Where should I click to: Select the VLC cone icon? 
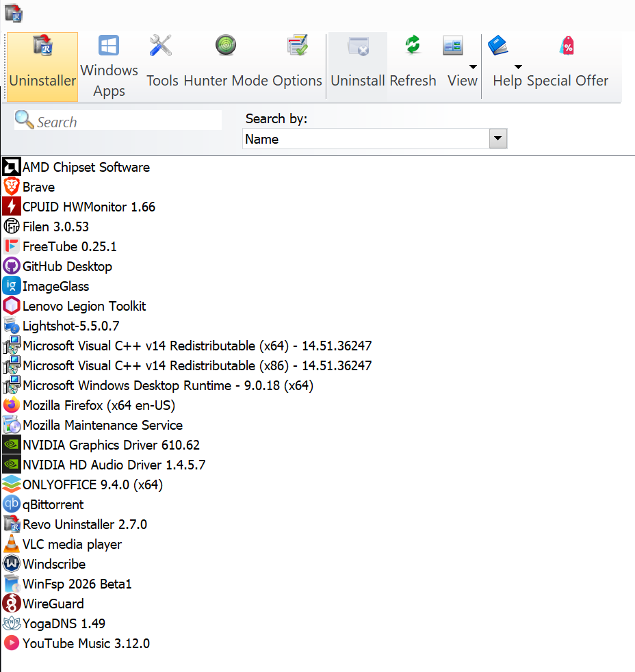12,543
